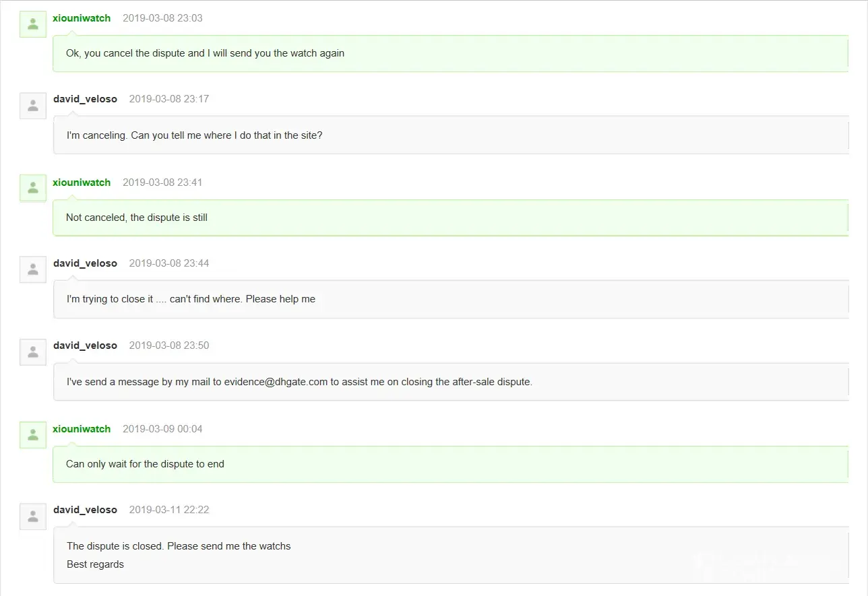Click the avatar beside the 2019-03-11 message
The height and width of the screenshot is (596, 868).
(32, 516)
